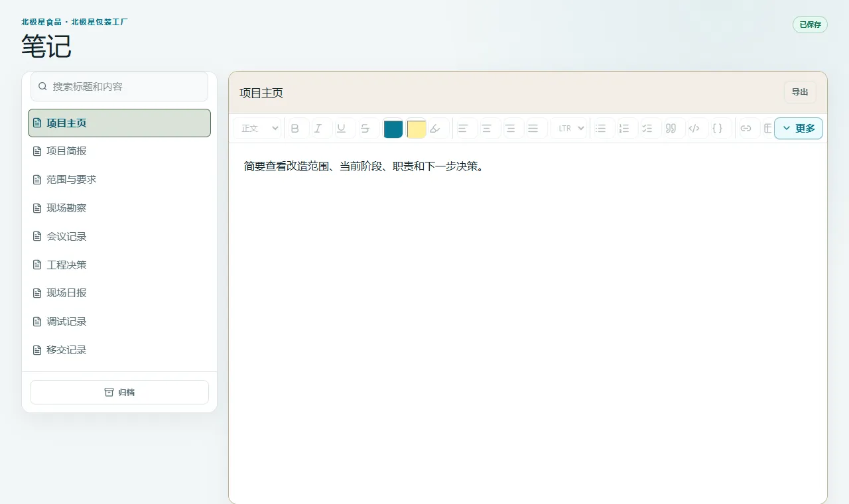The height and width of the screenshot is (504, 849).
Task: Open the yellow highlight color swatch
Action: (x=416, y=129)
